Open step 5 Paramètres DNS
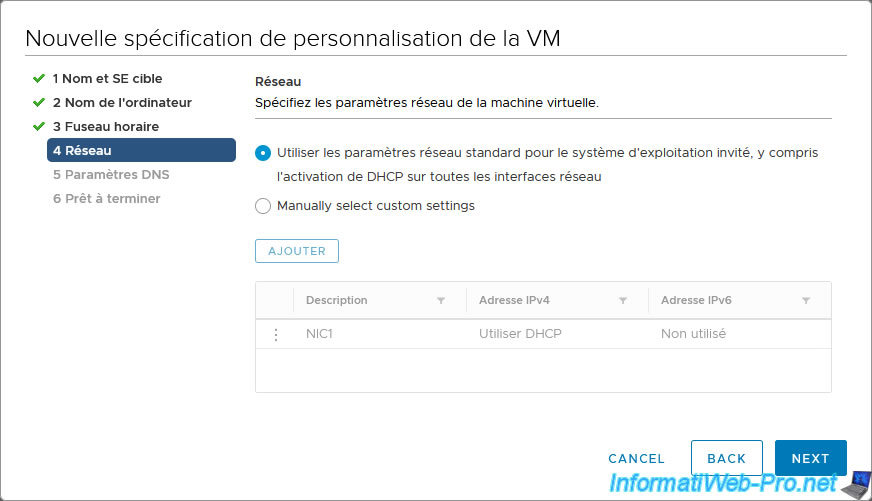The width and height of the screenshot is (872, 501). click(111, 174)
